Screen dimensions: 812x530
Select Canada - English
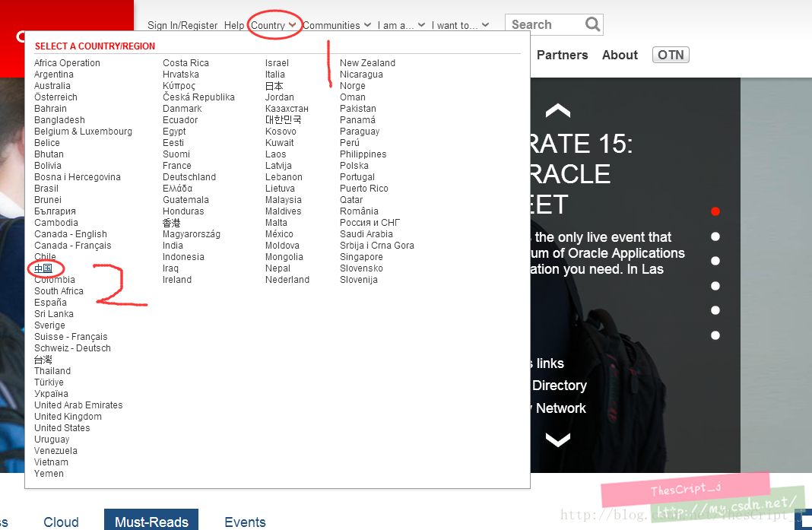click(x=71, y=234)
